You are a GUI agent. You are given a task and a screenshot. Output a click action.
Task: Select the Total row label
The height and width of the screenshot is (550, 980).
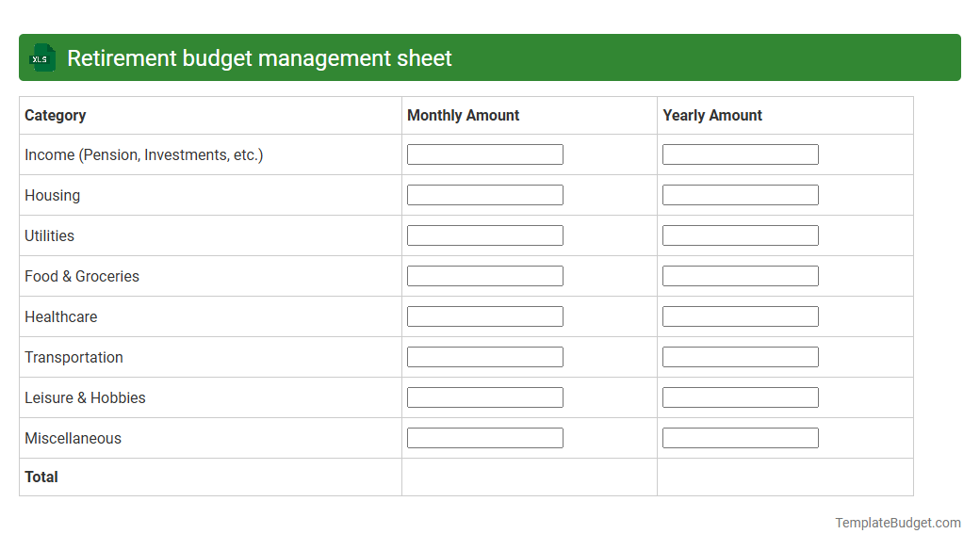click(x=41, y=477)
